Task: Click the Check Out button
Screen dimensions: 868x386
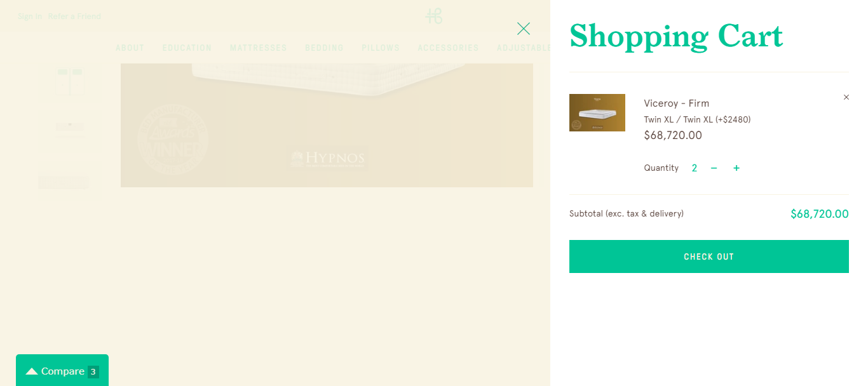Action: tap(709, 256)
